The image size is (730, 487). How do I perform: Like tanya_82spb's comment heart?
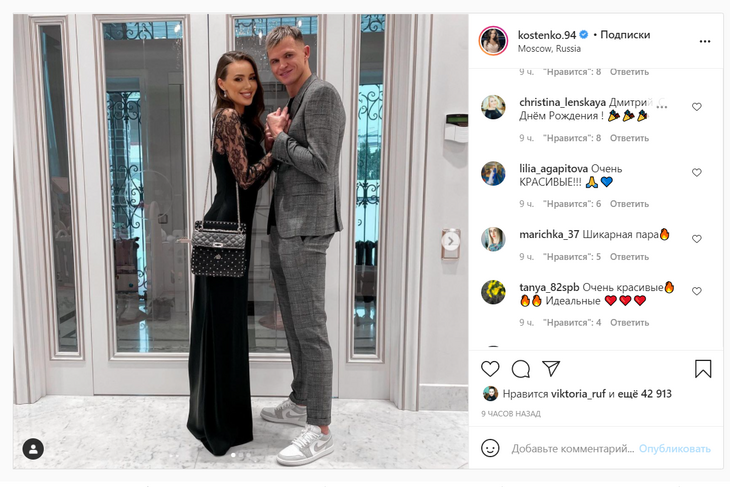point(696,291)
